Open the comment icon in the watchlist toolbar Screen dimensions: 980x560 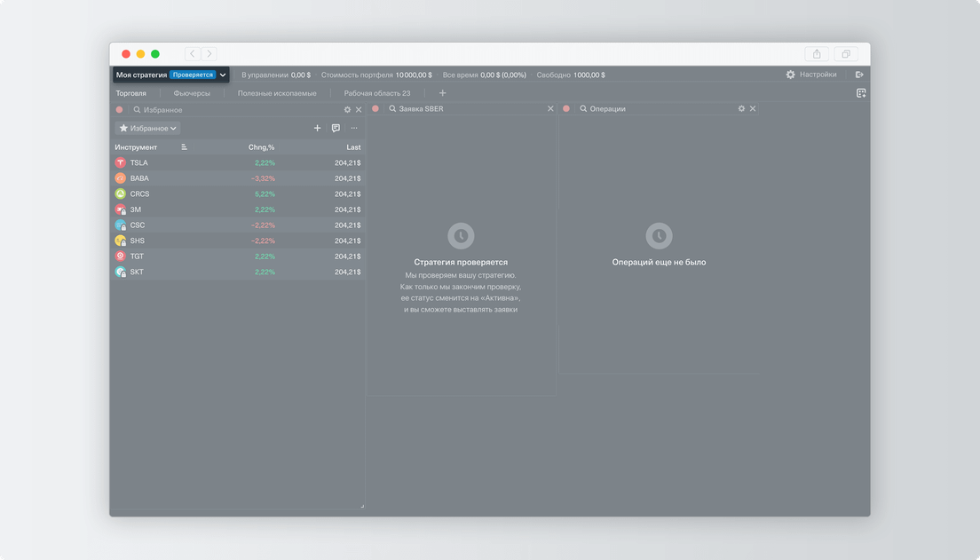coord(336,129)
